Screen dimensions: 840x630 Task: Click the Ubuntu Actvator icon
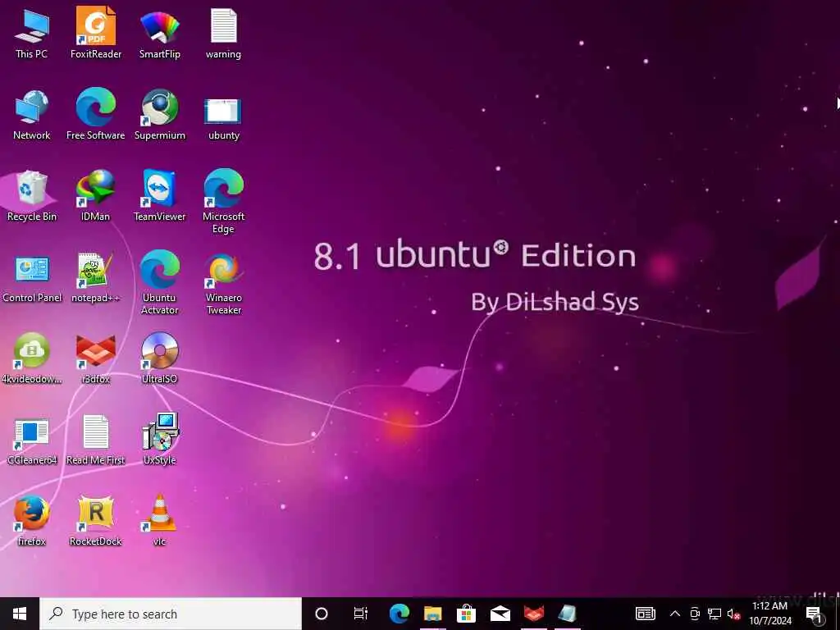pos(160,282)
